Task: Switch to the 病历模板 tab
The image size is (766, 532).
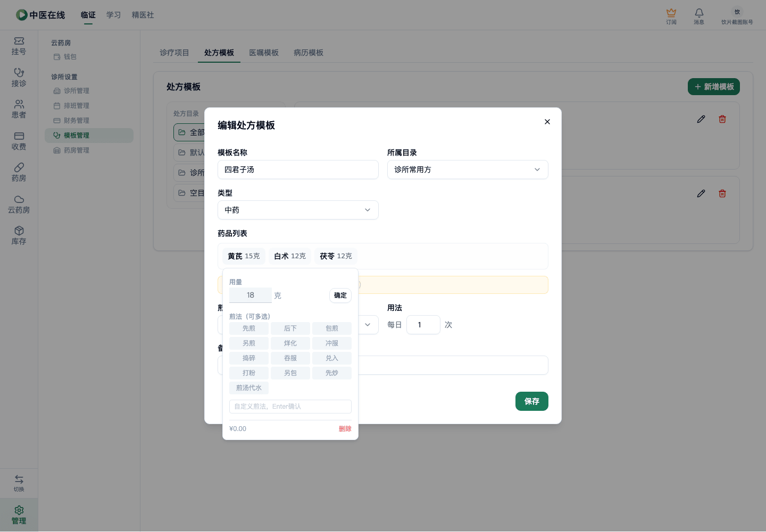Action: (x=309, y=53)
